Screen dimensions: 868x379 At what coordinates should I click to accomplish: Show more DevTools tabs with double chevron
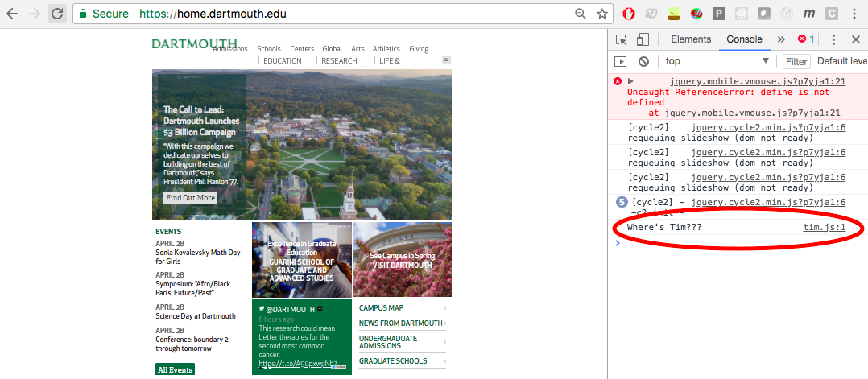pos(781,39)
